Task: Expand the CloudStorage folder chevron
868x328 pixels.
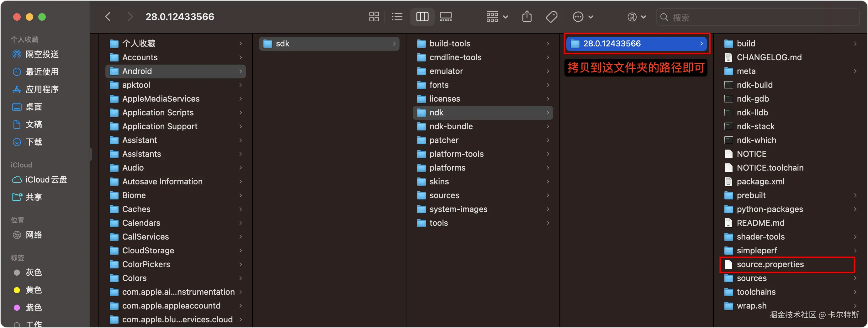Action: click(241, 251)
